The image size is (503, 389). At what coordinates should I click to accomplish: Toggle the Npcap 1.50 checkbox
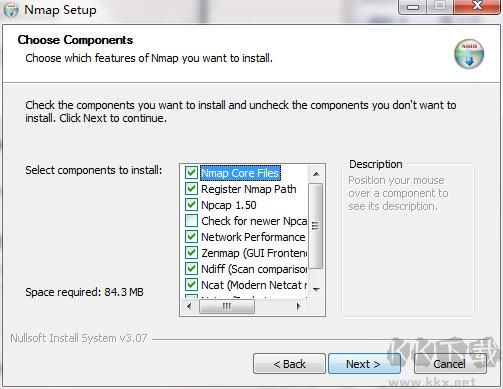click(x=191, y=204)
